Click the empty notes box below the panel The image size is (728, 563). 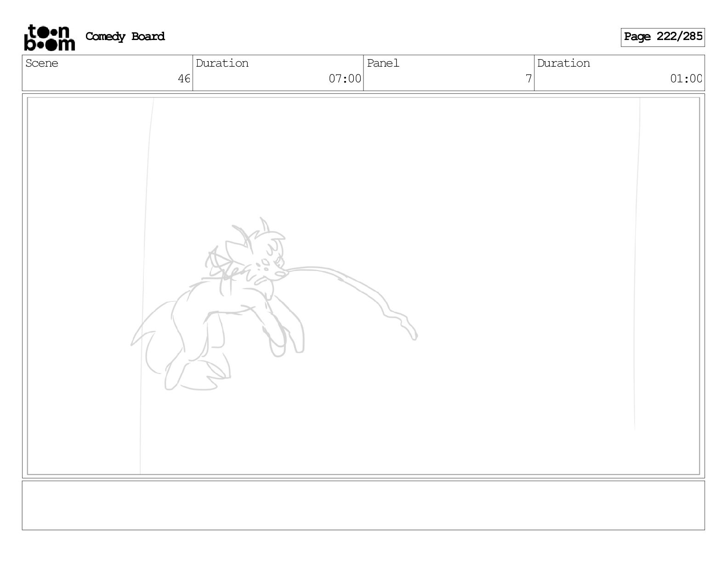tap(363, 506)
